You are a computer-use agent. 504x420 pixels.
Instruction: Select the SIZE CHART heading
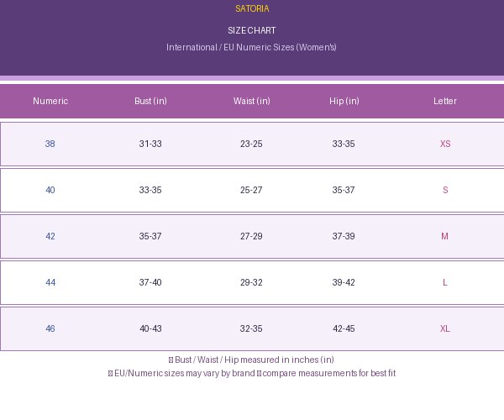(252, 30)
